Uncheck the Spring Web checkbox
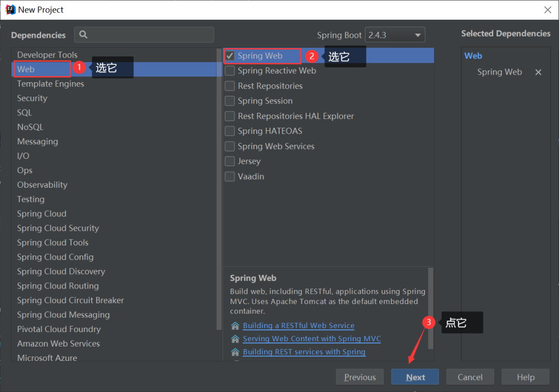Image resolution: width=559 pixels, height=392 pixels. [230, 56]
